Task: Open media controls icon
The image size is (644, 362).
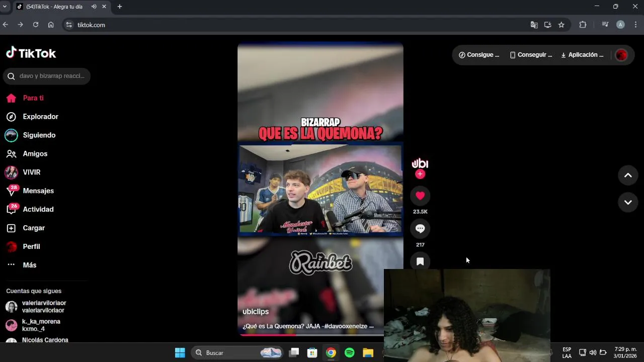Action: click(605, 25)
